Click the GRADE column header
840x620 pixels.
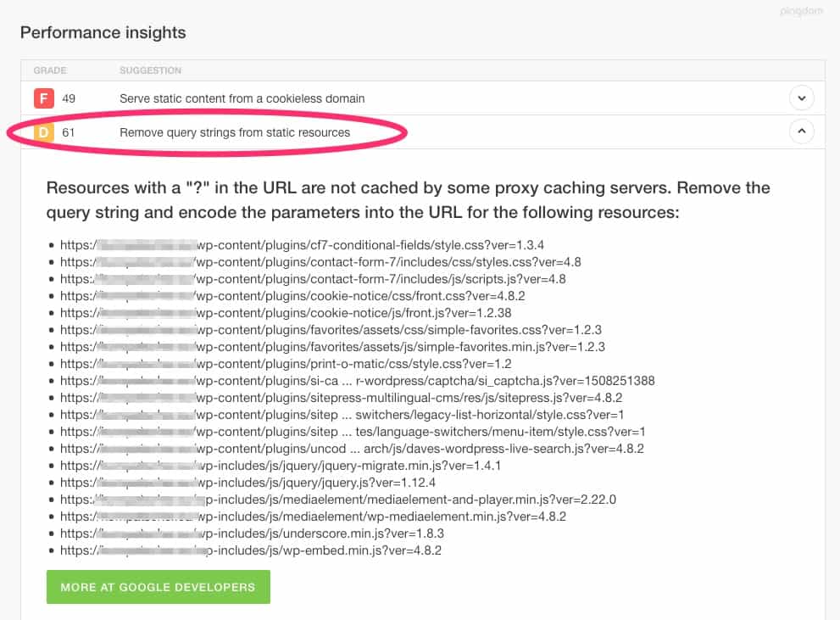[50, 70]
